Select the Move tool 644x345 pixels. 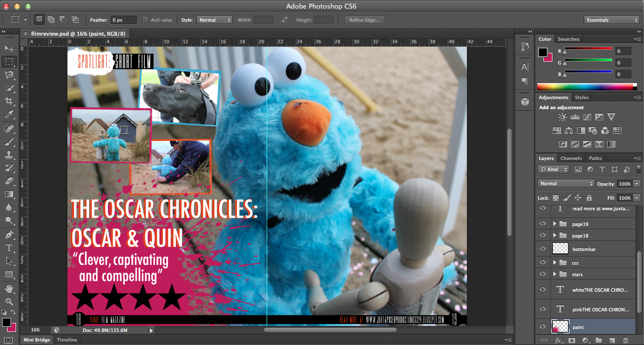tap(9, 48)
